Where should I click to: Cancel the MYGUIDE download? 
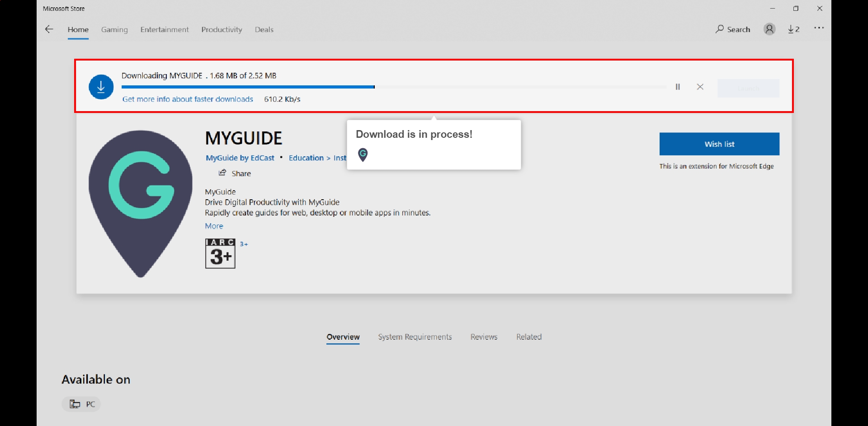click(x=700, y=87)
